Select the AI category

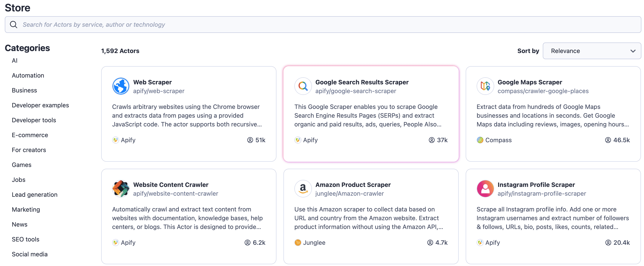(15, 60)
